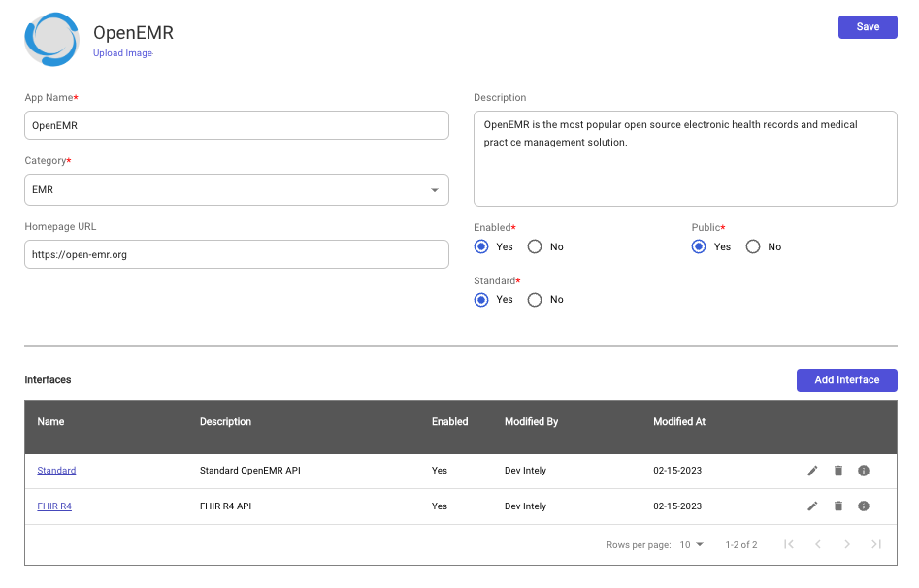This screenshot has height=588, width=919.
Task: Save the app settings
Action: coord(868,27)
